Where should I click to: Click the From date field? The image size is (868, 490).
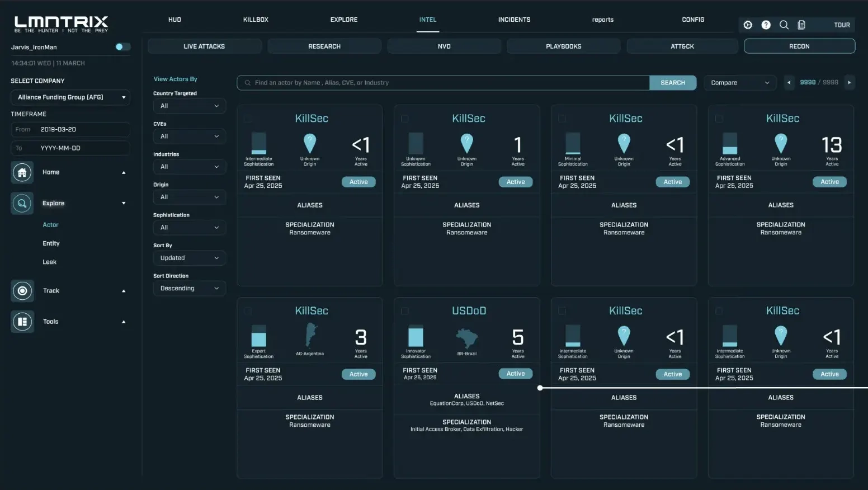70,130
